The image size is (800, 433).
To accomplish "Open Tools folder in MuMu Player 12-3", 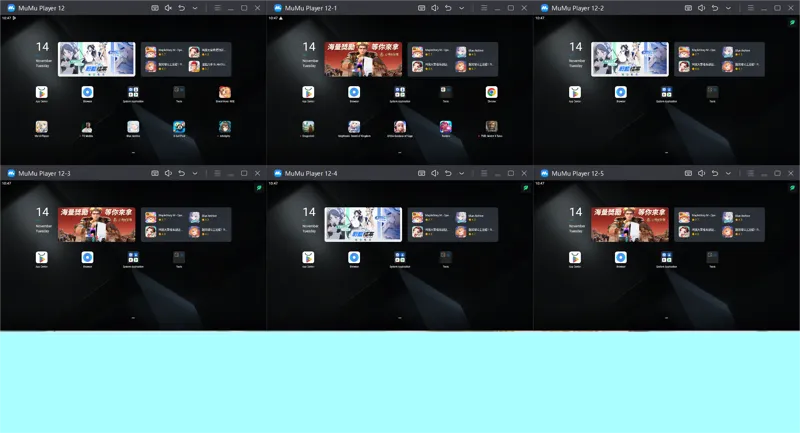I will pyautogui.click(x=179, y=258).
